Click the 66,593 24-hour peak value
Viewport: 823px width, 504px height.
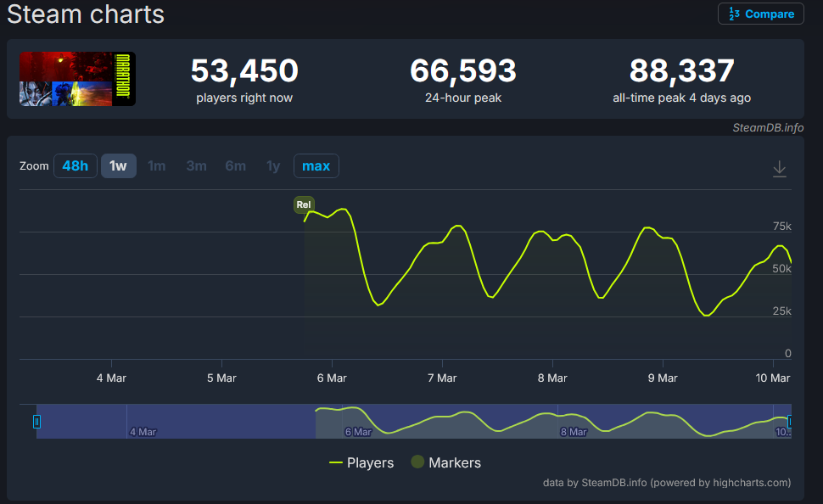click(463, 71)
